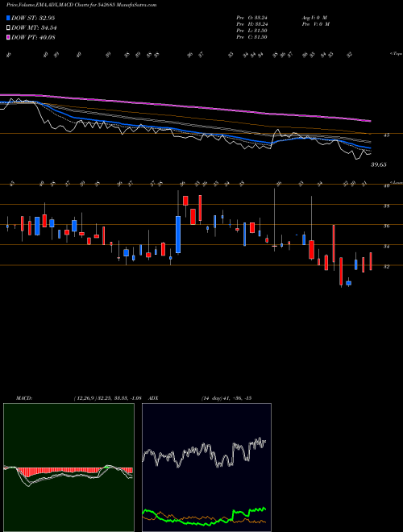Click the 45 axis label on EMA chart
This screenshot has height=532, width=403.
386,135
